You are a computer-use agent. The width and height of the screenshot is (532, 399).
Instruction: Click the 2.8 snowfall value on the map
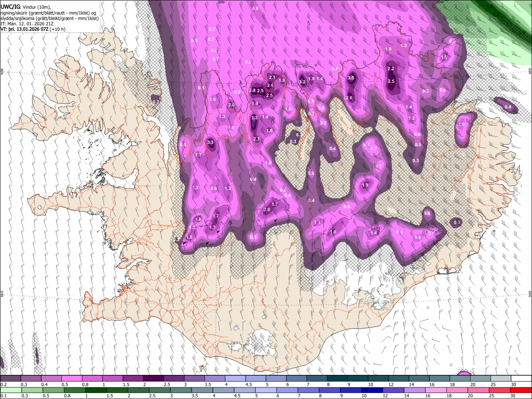point(252,90)
